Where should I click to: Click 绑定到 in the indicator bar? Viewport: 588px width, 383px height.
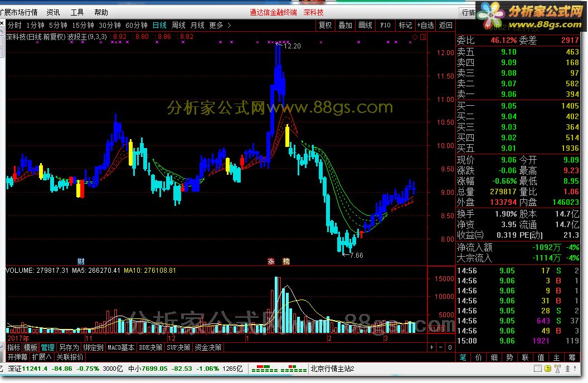pos(93,347)
